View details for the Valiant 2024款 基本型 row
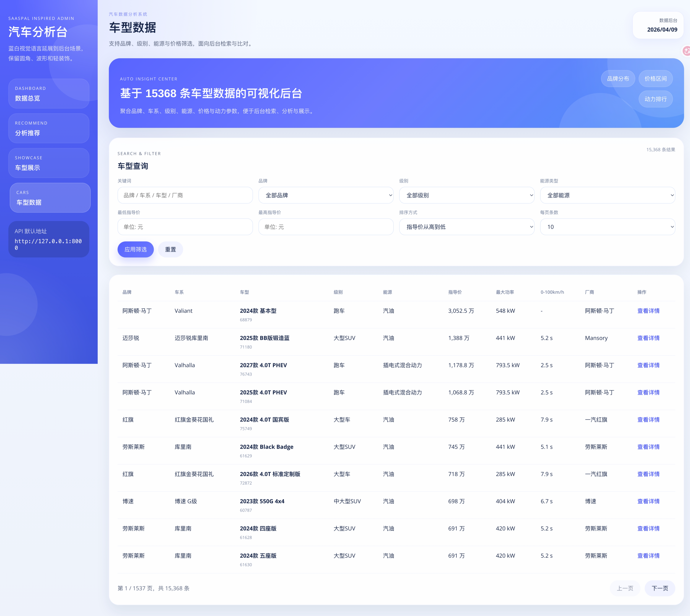690x616 pixels. pyautogui.click(x=648, y=311)
